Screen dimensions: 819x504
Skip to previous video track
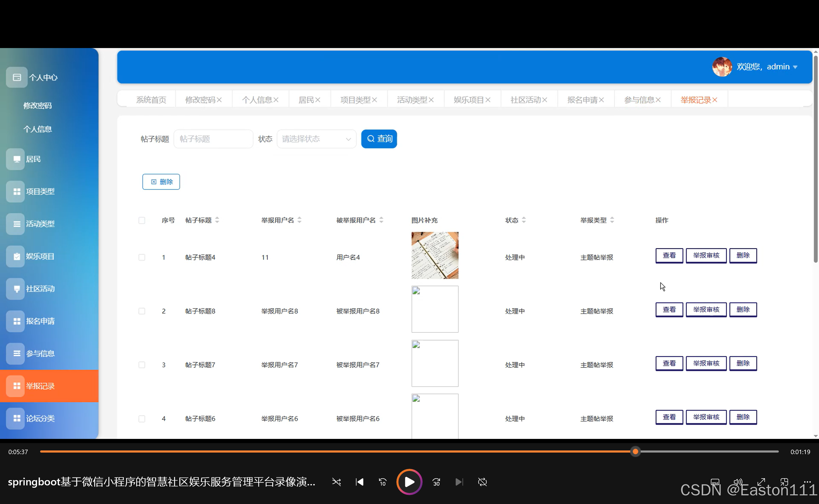pyautogui.click(x=359, y=482)
